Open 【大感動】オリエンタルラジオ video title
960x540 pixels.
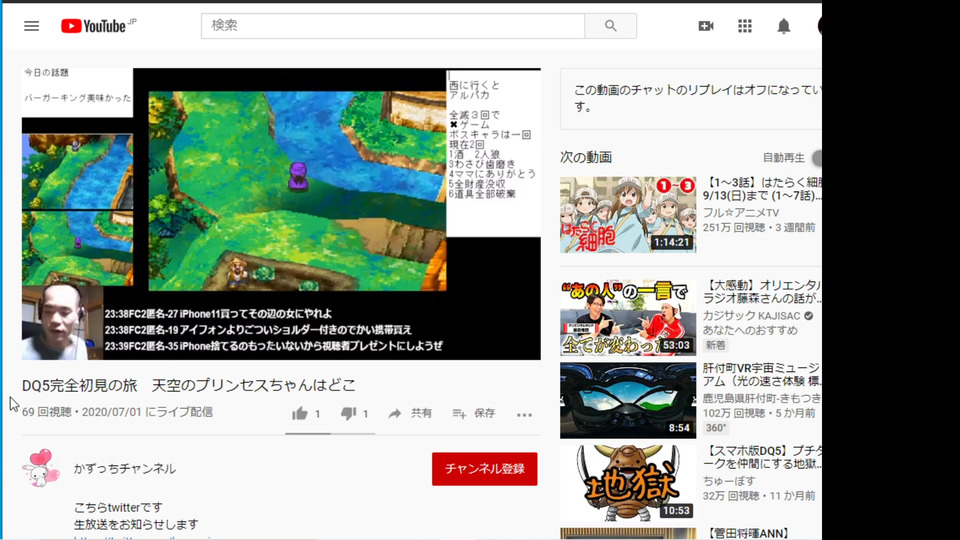click(x=762, y=292)
